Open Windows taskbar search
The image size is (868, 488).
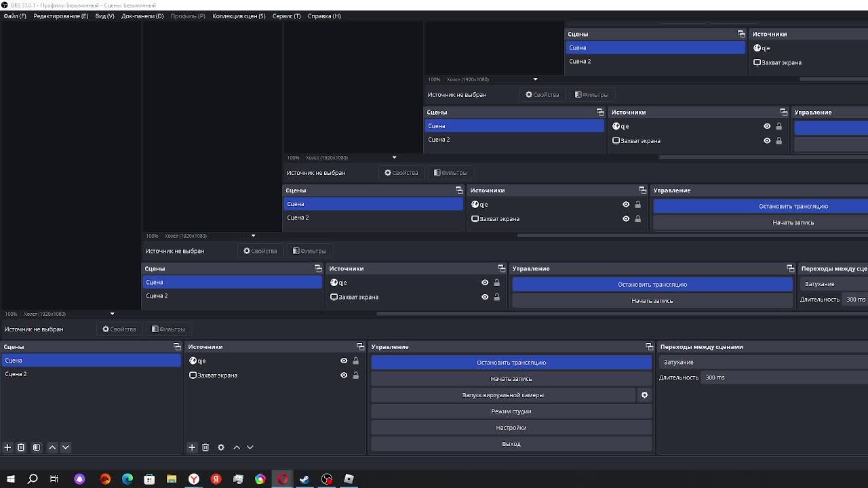coord(33,479)
